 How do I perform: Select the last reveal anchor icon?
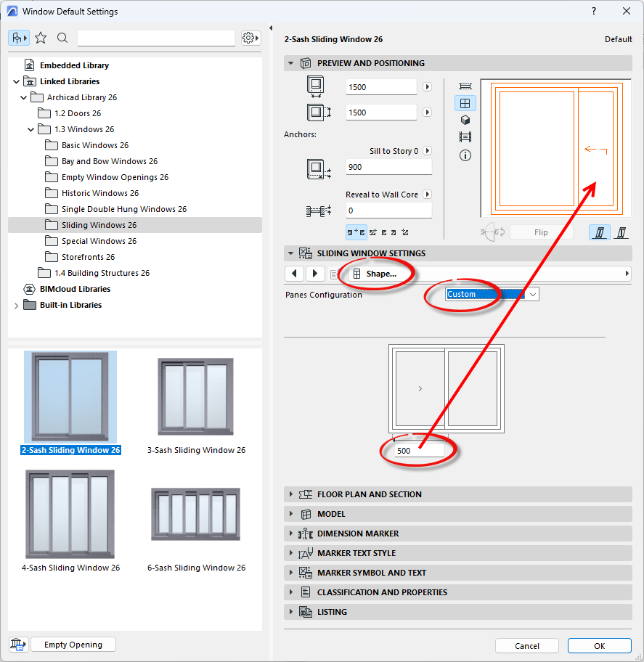(x=405, y=232)
